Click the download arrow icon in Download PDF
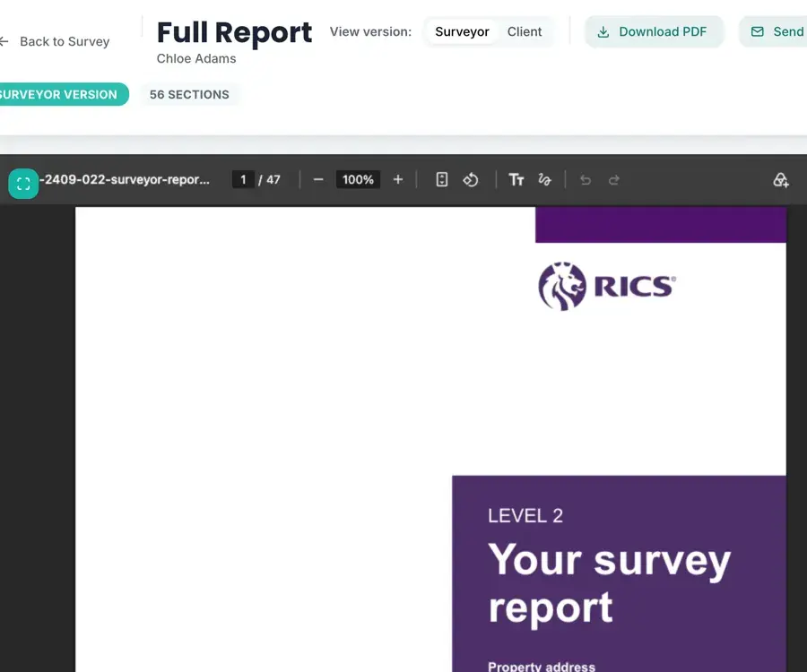 click(603, 32)
